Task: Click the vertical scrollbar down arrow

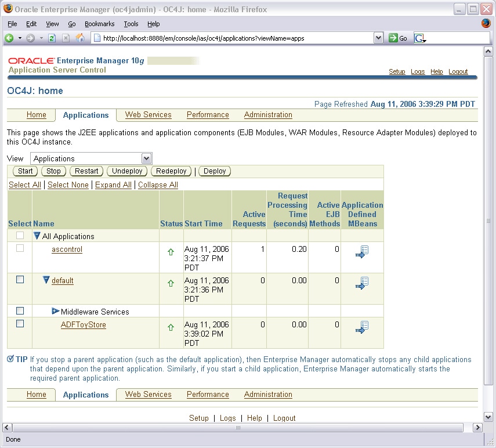Action: tap(488, 417)
